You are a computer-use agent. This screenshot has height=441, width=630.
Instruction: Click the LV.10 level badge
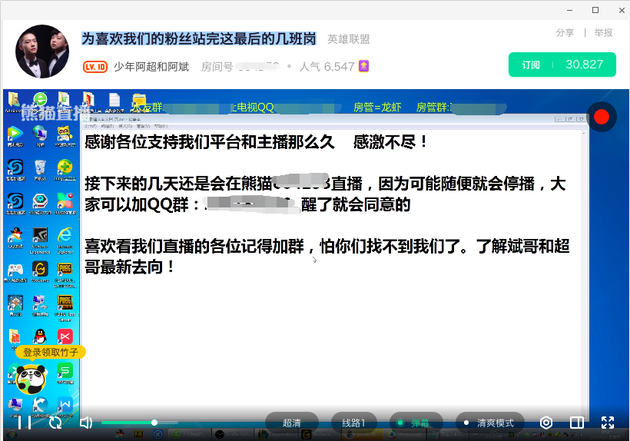(95, 67)
